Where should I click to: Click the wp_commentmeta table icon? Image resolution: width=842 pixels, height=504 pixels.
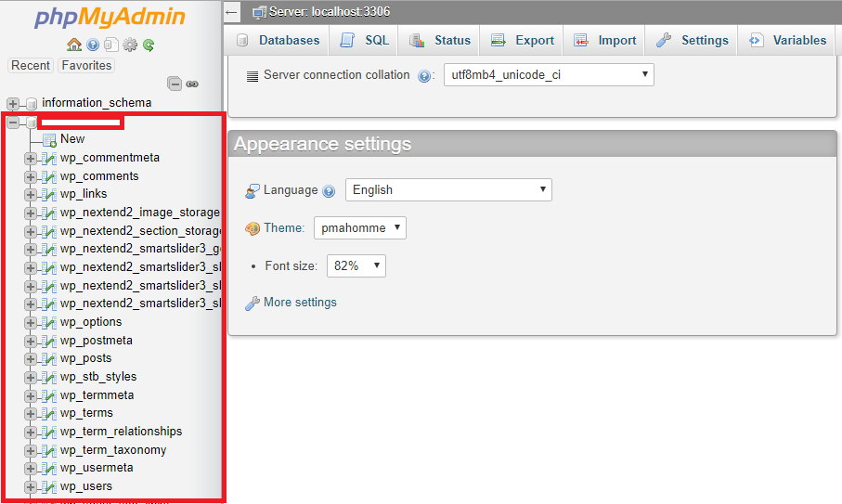(x=49, y=159)
